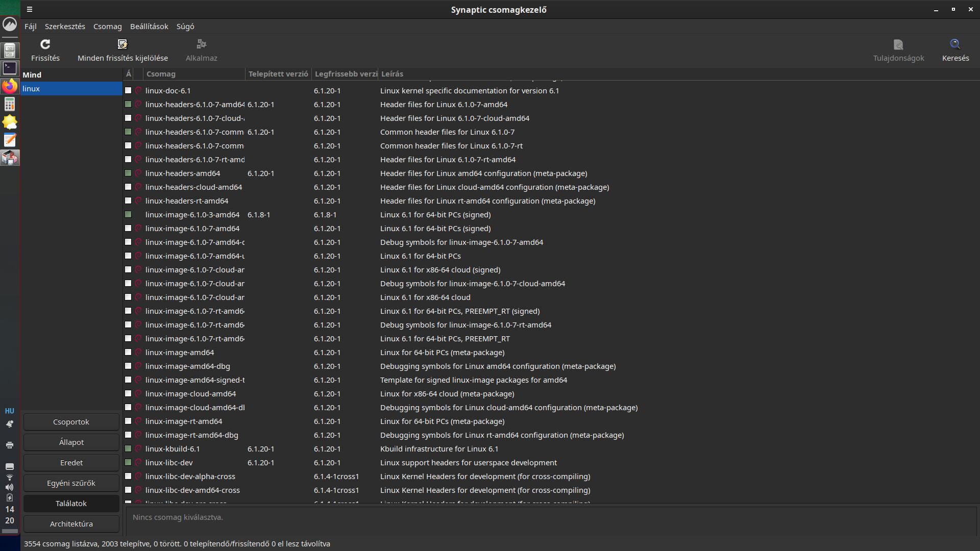This screenshot has height=551, width=980.
Task: Select the linux search filter entry
Action: pyautogui.click(x=71, y=88)
